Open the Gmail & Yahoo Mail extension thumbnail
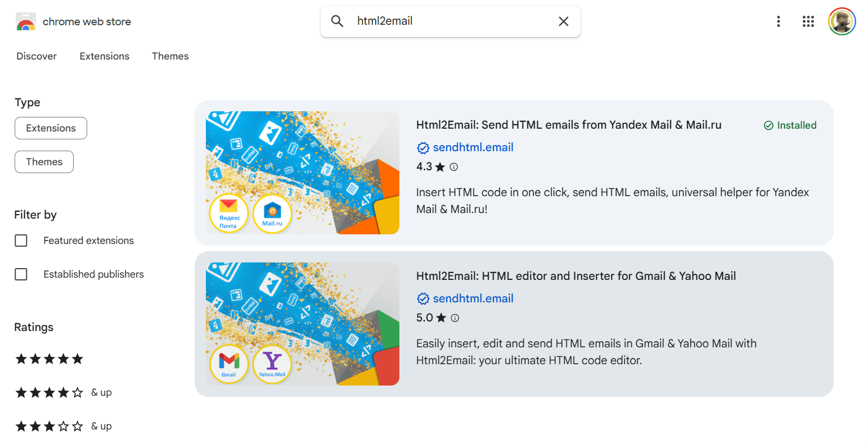868x444 pixels. (302, 323)
